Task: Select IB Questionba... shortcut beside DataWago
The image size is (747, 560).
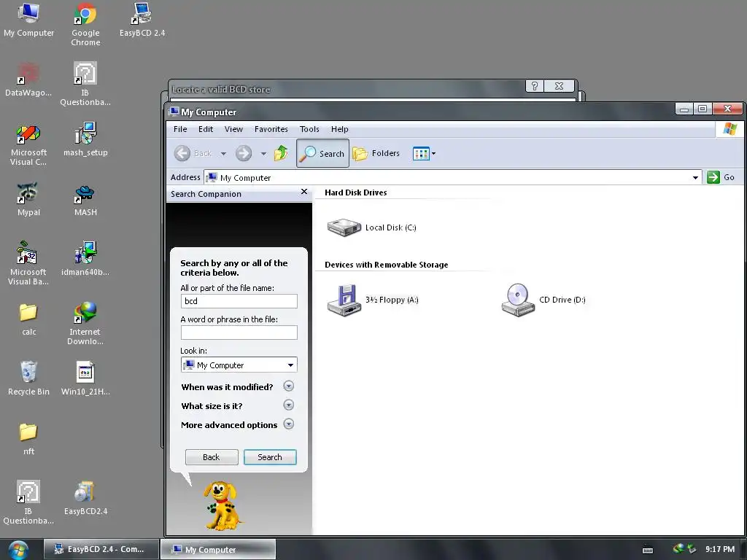Action: coord(85,84)
